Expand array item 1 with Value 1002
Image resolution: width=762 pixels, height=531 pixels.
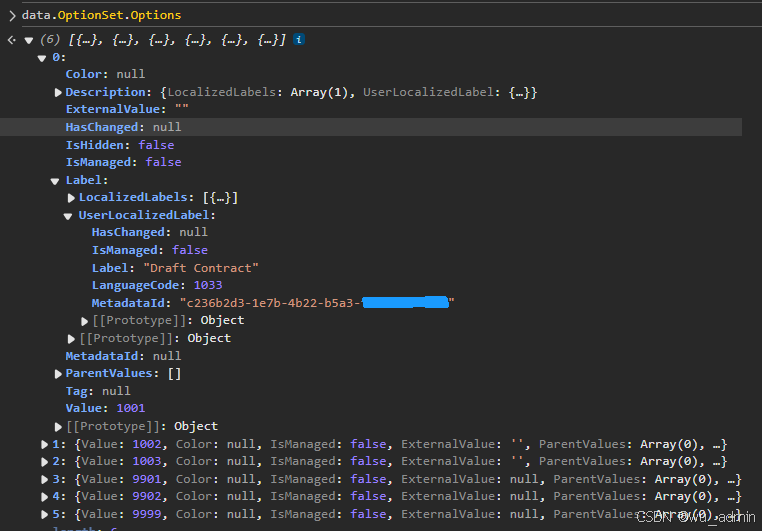[44, 444]
